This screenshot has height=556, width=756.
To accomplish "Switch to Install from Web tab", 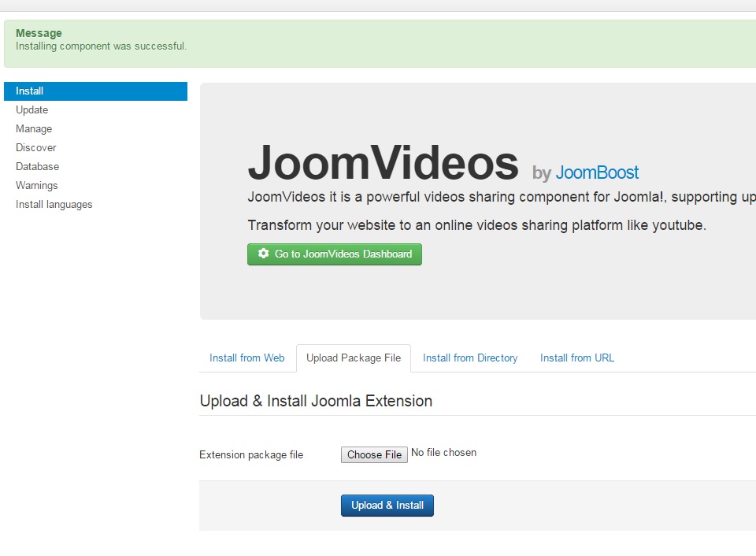I will (x=246, y=358).
